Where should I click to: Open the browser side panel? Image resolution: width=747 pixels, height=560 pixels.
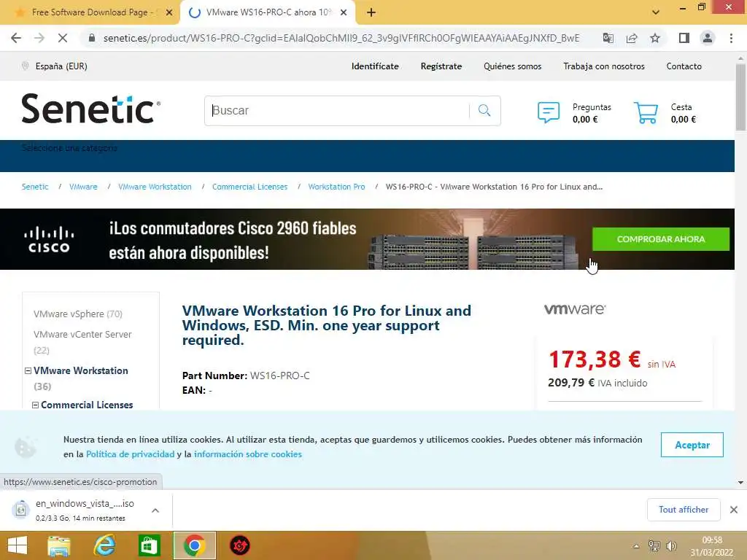click(x=684, y=38)
